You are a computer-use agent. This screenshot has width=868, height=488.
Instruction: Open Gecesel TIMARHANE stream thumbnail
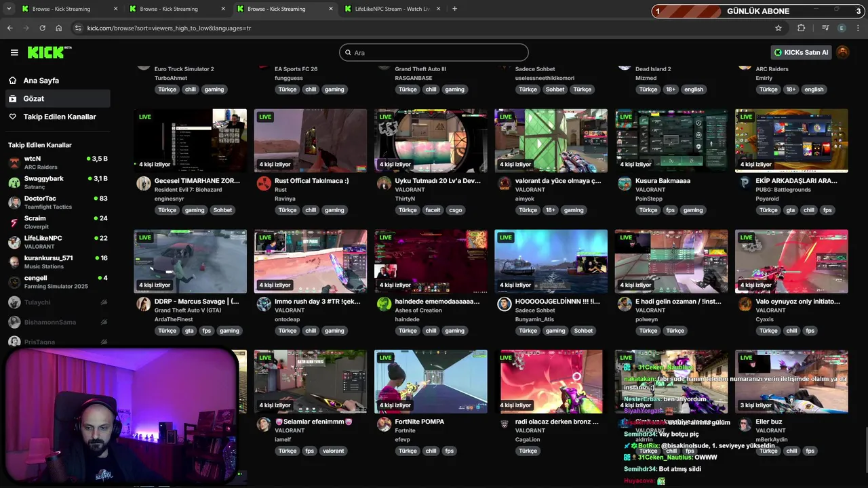(x=190, y=140)
